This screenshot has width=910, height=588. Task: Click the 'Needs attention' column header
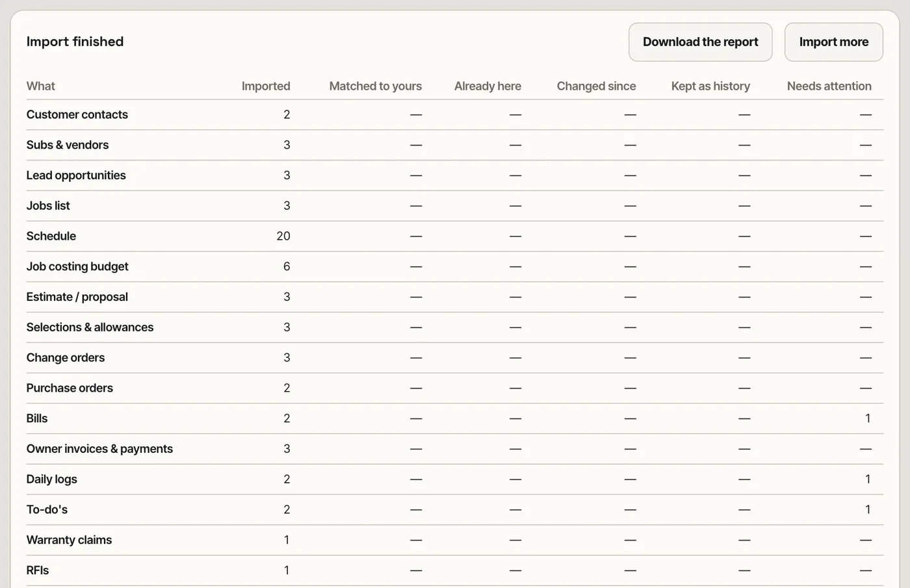[x=829, y=86]
